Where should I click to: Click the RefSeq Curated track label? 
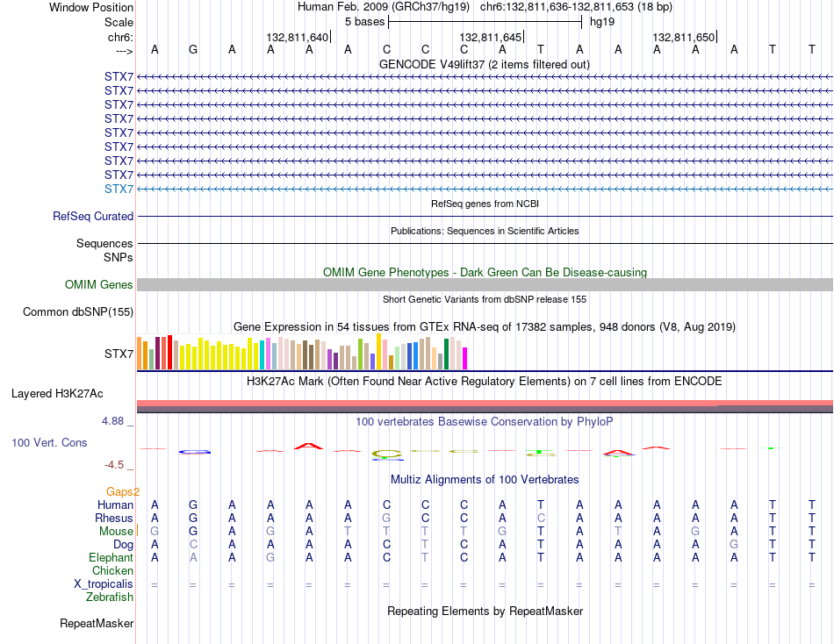point(93,217)
